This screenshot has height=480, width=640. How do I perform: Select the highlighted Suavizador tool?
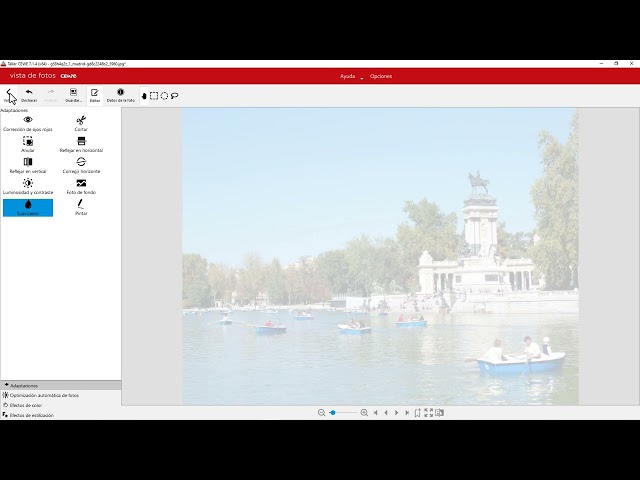(x=28, y=208)
